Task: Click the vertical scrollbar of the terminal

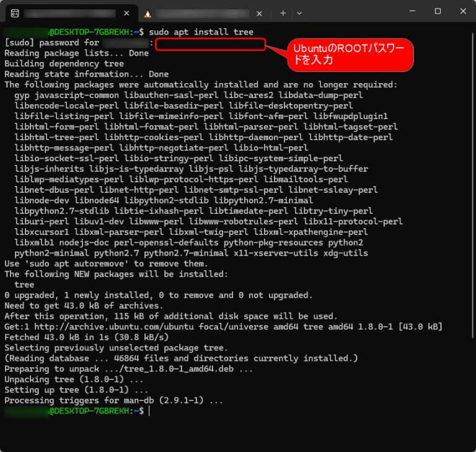Action: pyautogui.click(x=473, y=185)
